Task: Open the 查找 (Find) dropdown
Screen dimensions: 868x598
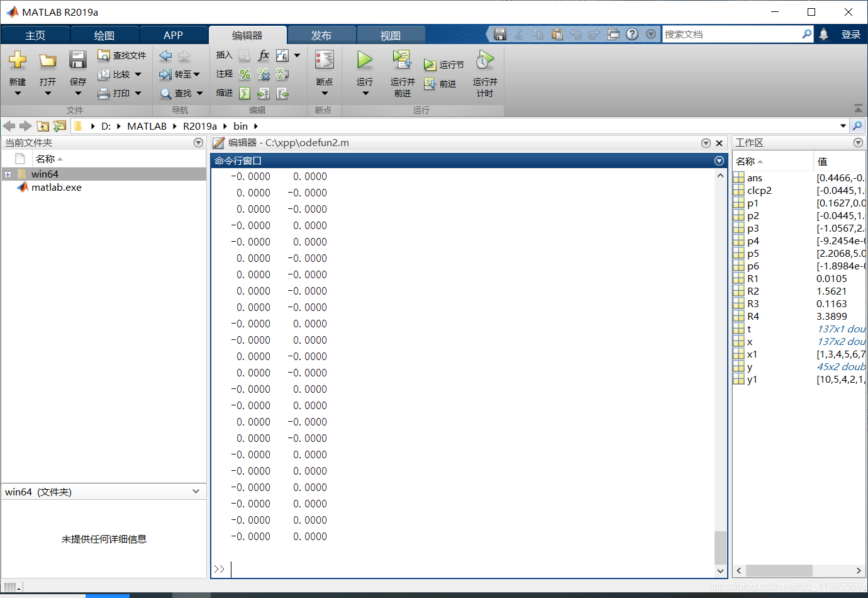Action: [181, 93]
